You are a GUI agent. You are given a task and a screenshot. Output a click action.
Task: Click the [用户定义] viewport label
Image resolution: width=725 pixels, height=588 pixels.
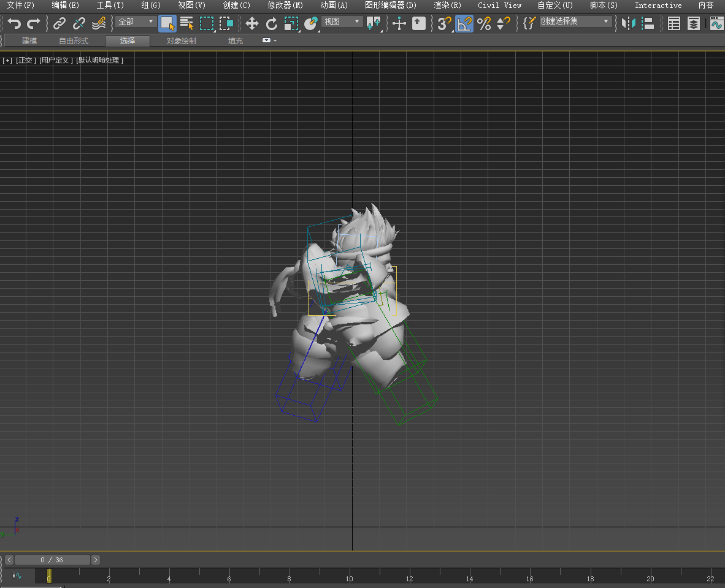56,60
